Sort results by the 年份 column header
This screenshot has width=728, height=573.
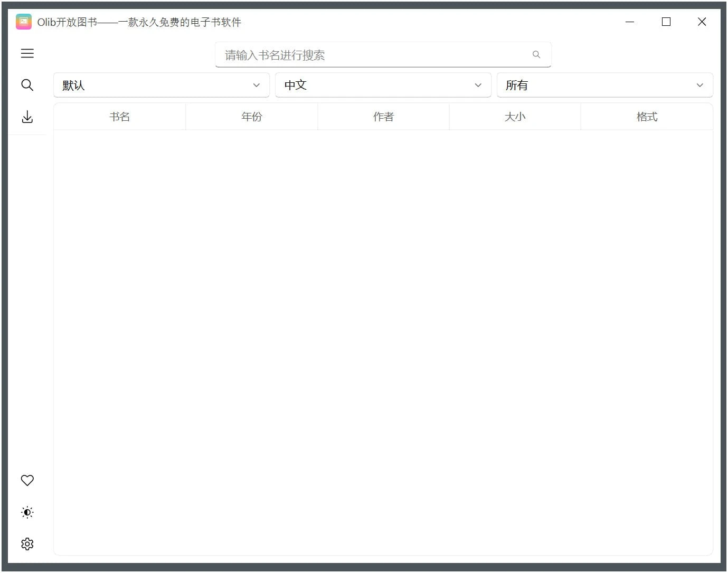(x=251, y=117)
